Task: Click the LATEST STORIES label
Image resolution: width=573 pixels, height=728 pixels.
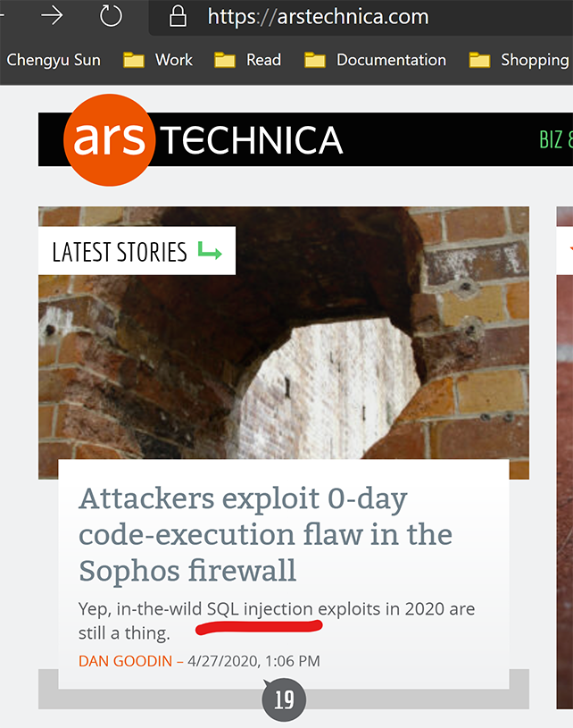Action: [x=120, y=252]
